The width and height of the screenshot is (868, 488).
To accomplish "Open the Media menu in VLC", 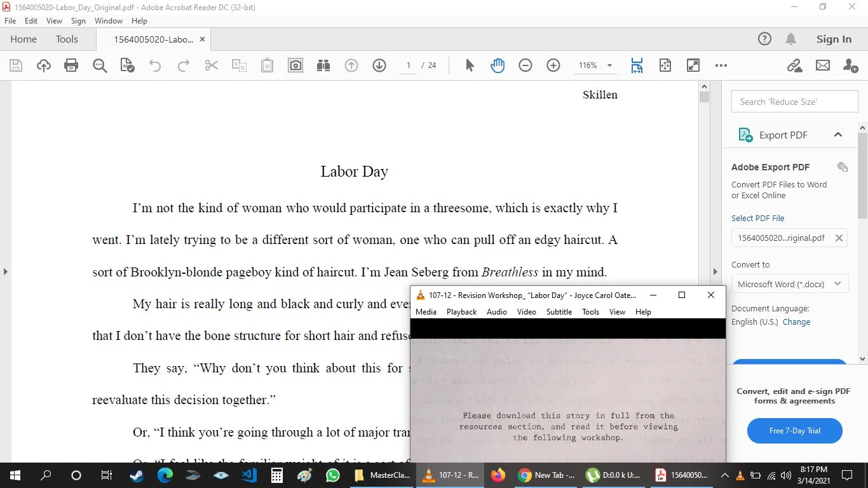I will pyautogui.click(x=426, y=312).
